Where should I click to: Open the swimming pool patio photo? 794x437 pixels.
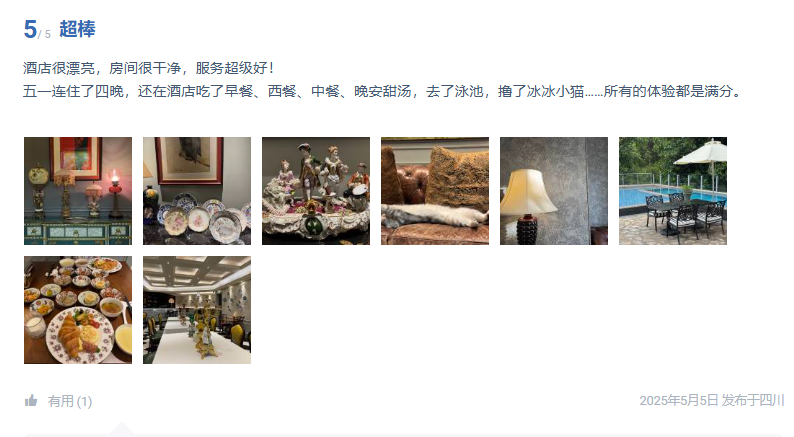pos(673,191)
